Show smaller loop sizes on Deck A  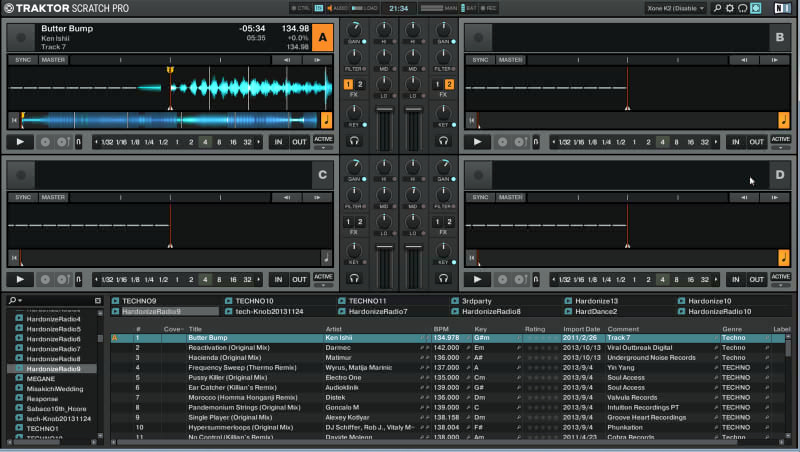[96, 142]
